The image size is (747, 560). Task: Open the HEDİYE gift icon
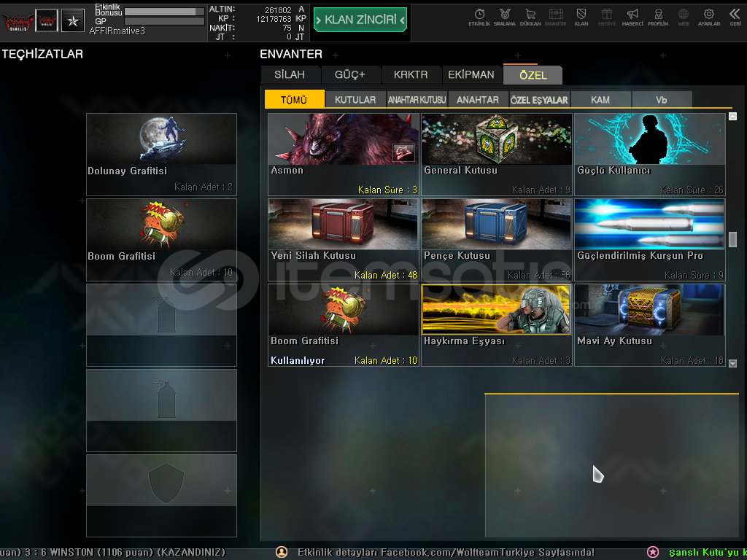click(x=606, y=17)
